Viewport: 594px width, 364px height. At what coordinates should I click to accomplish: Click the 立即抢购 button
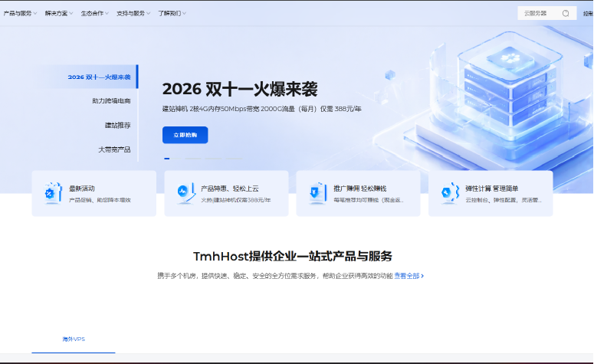pyautogui.click(x=185, y=135)
